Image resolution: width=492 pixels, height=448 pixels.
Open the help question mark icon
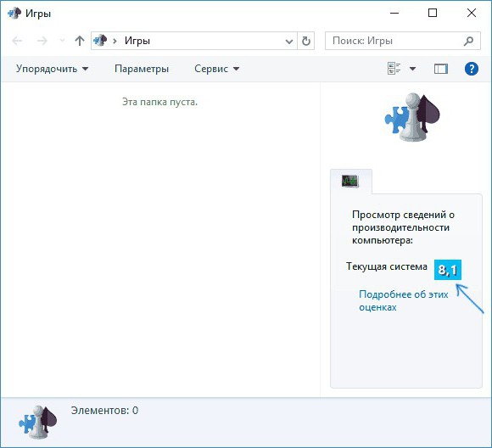tap(472, 69)
